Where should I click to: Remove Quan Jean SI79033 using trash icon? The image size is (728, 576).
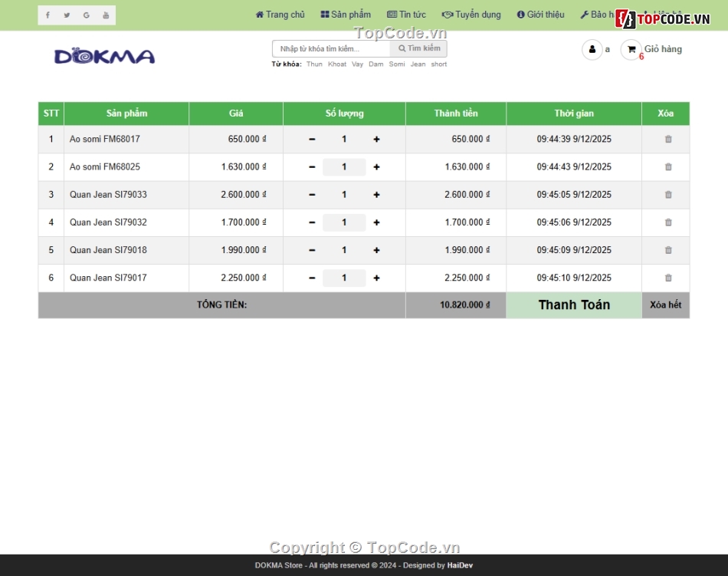coord(667,195)
